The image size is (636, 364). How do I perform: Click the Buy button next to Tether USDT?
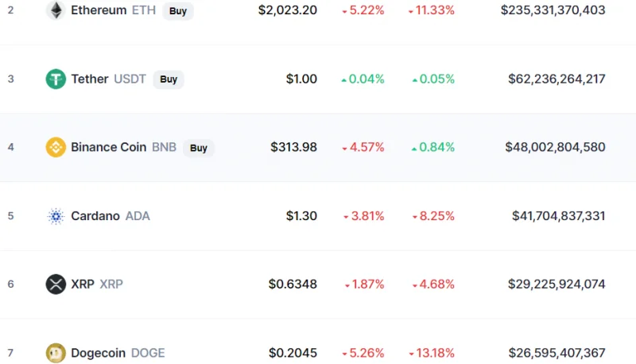click(x=169, y=79)
